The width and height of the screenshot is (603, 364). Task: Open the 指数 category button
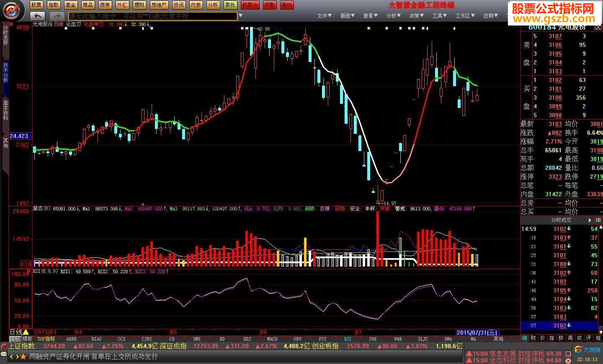[x=53, y=5]
